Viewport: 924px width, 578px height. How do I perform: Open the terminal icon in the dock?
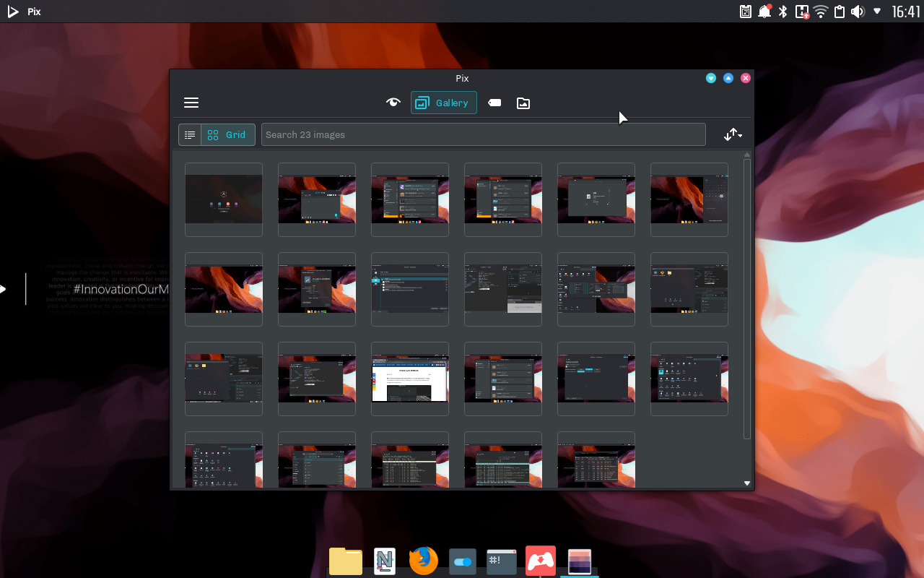click(501, 561)
